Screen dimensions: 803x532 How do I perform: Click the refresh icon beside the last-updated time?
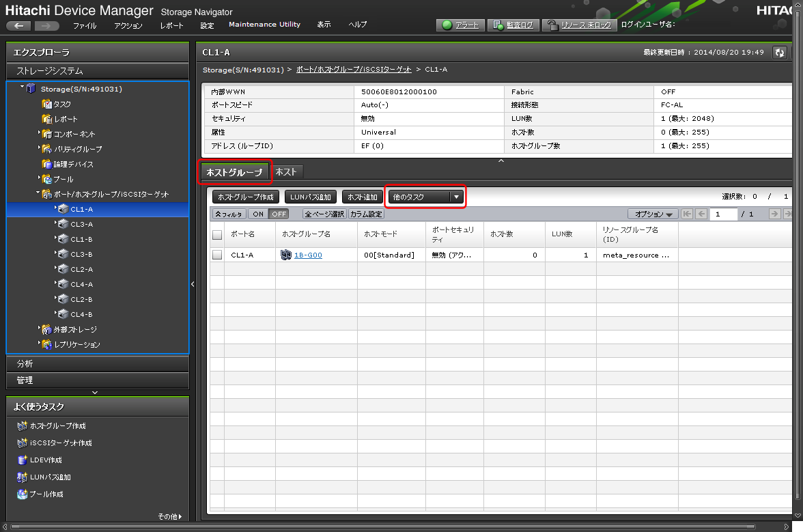(x=780, y=53)
